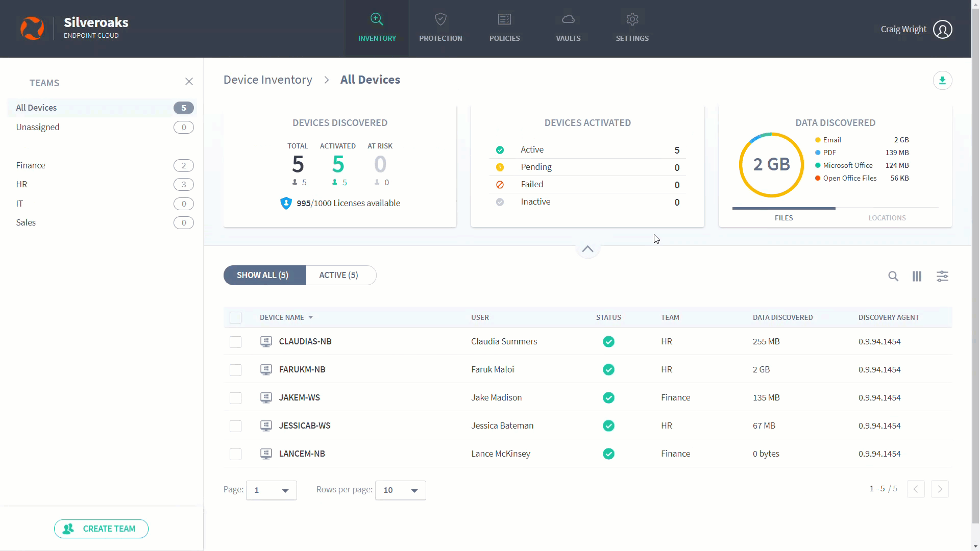This screenshot has height=551, width=980.
Task: Switch to the Files tab
Action: pos(783,217)
